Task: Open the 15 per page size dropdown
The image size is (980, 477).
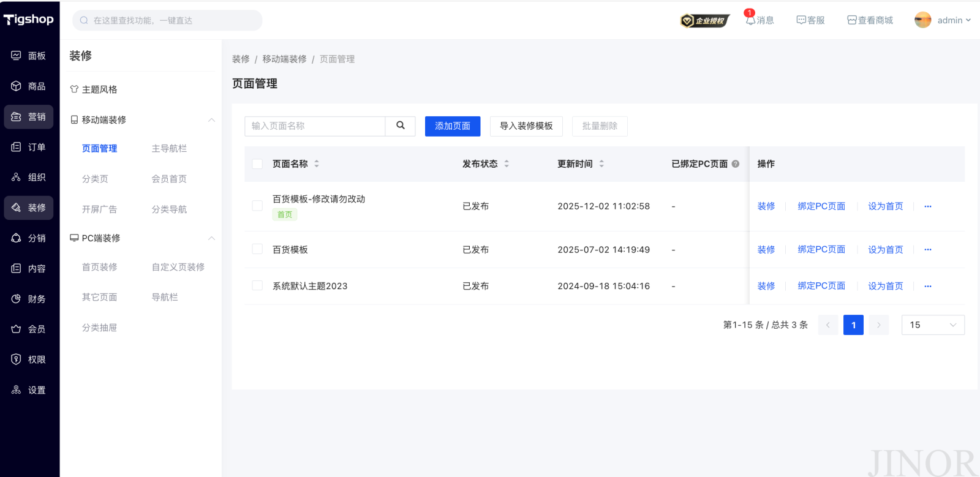Action: pos(933,325)
